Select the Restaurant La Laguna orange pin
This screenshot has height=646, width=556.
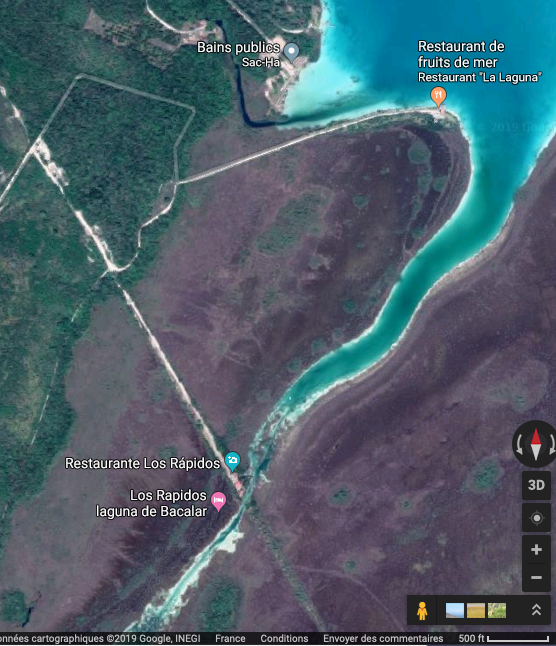pos(438,96)
